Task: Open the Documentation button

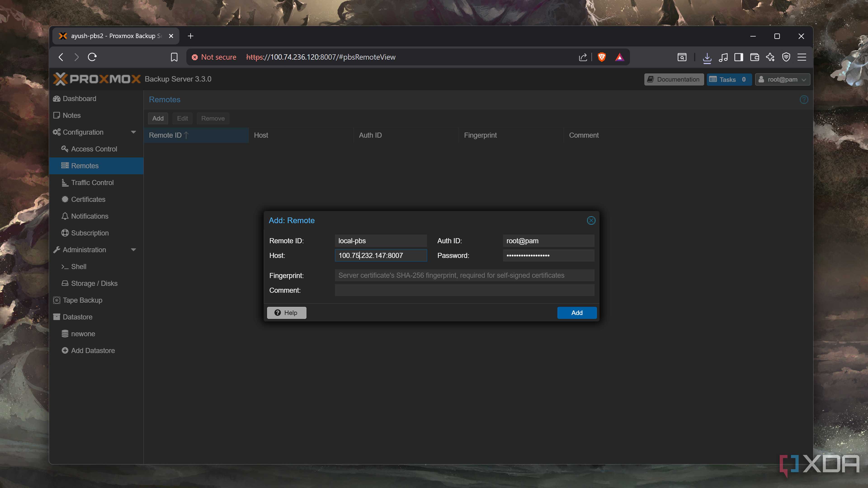Action: pyautogui.click(x=674, y=79)
